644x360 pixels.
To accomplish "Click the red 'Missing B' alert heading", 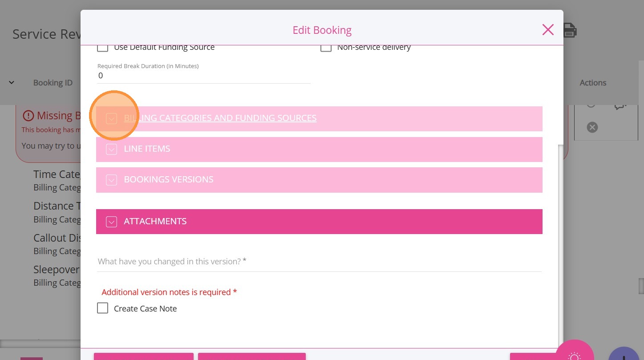I will pyautogui.click(x=59, y=116).
